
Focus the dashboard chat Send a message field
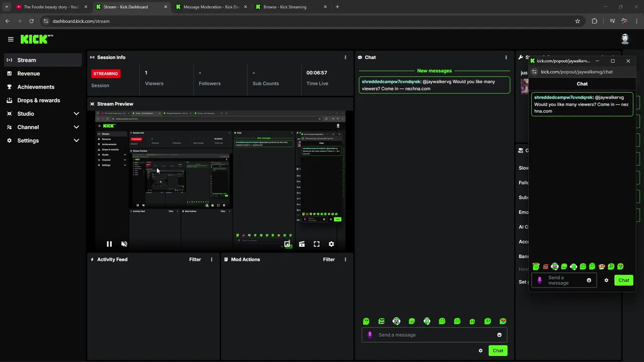coord(434,335)
